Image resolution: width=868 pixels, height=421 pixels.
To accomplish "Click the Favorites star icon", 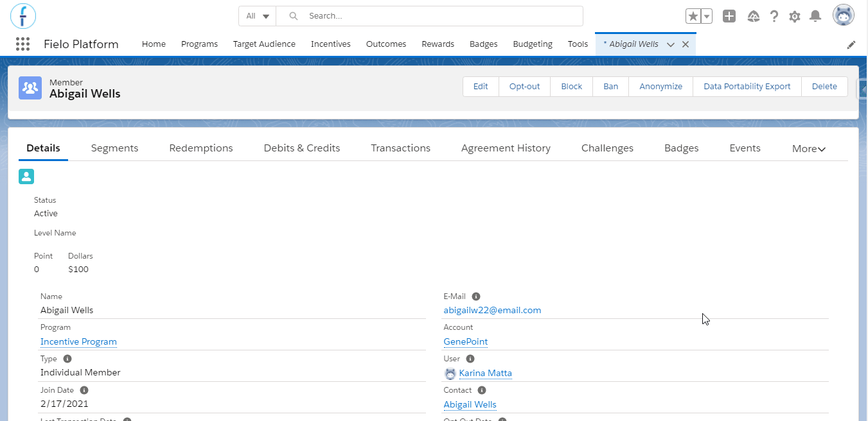I will 693,16.
